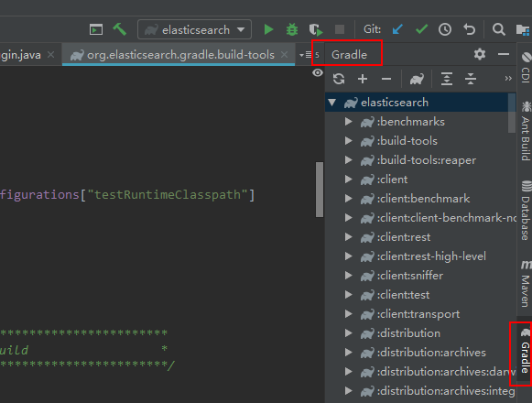This screenshot has width=532, height=403.
Task: Click the gray Stop square button
Action: click(x=340, y=29)
